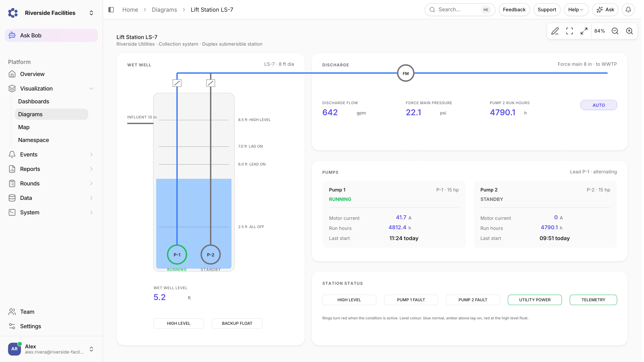The image size is (644, 362).
Task: Open the Diagrams breadcrumb link
Action: 164,9
